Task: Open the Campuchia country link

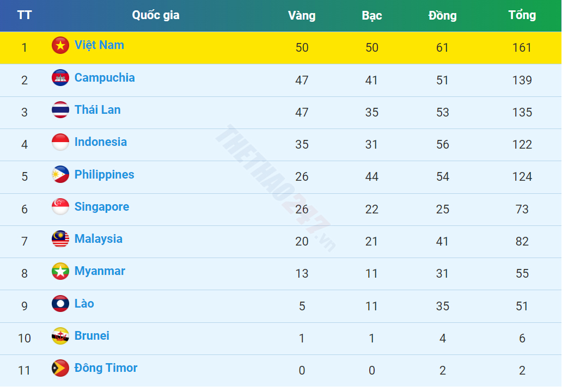Action: click(105, 78)
